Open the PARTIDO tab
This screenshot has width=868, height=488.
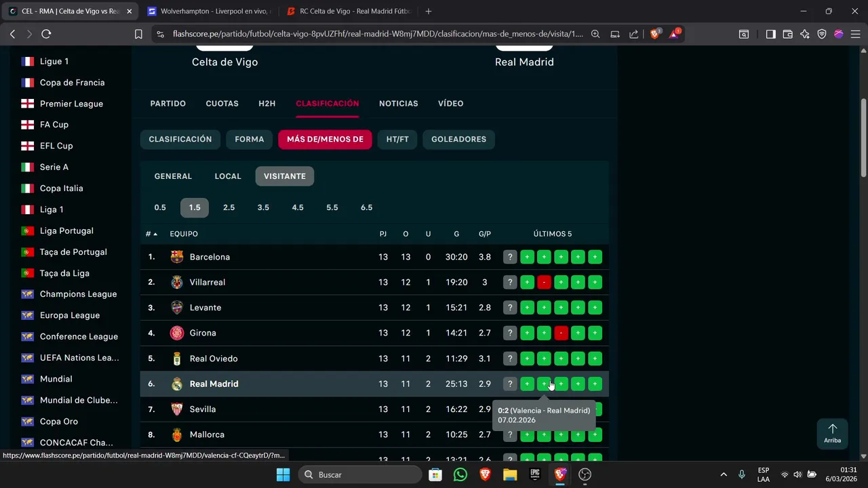tap(168, 104)
